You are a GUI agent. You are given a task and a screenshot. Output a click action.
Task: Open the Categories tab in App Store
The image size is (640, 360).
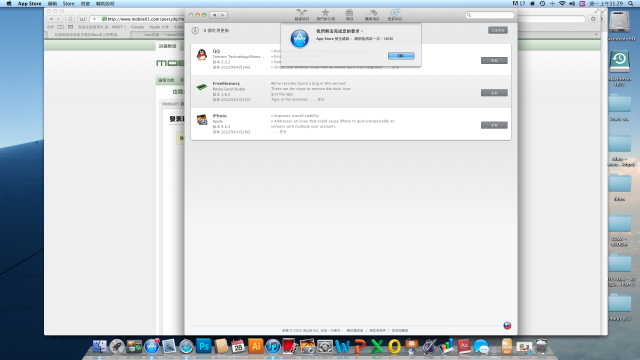[349, 15]
